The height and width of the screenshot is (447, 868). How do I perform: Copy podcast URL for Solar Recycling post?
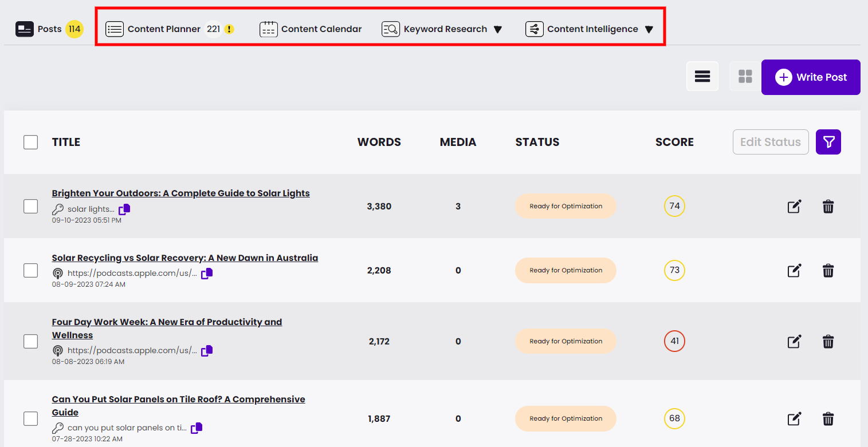point(207,273)
